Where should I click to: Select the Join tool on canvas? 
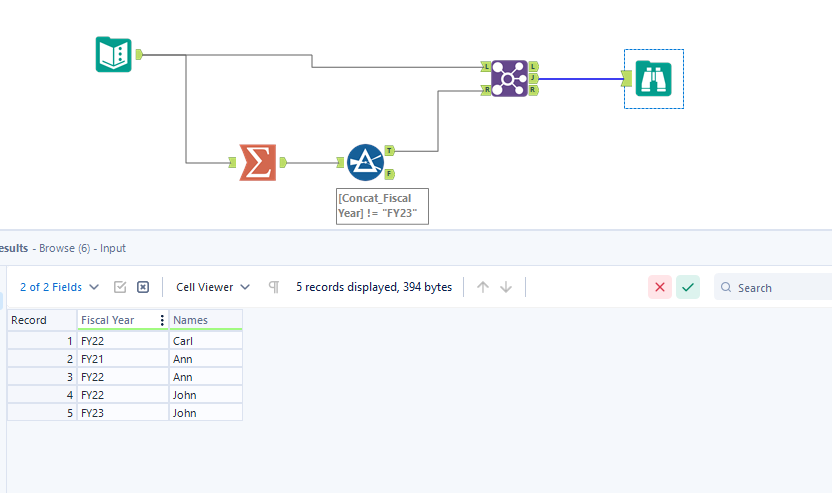coord(509,79)
